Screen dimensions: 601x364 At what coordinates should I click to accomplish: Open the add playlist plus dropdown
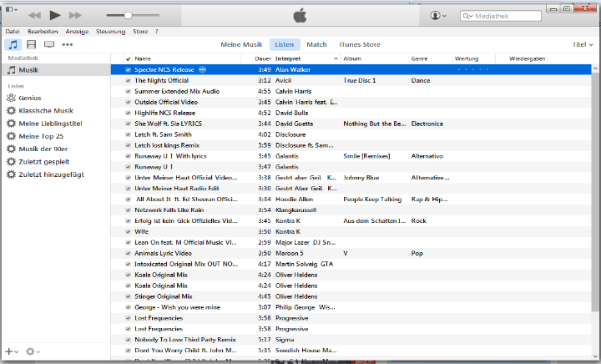click(11, 352)
